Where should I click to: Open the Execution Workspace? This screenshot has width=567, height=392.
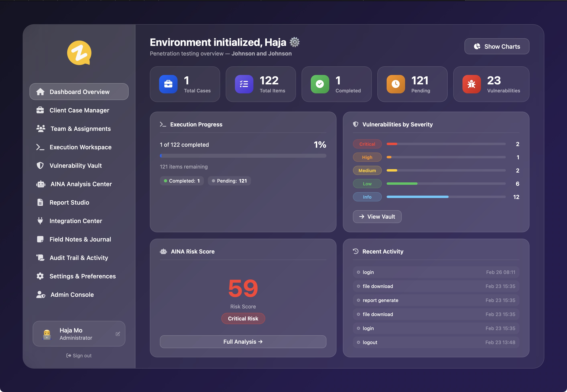(80, 147)
